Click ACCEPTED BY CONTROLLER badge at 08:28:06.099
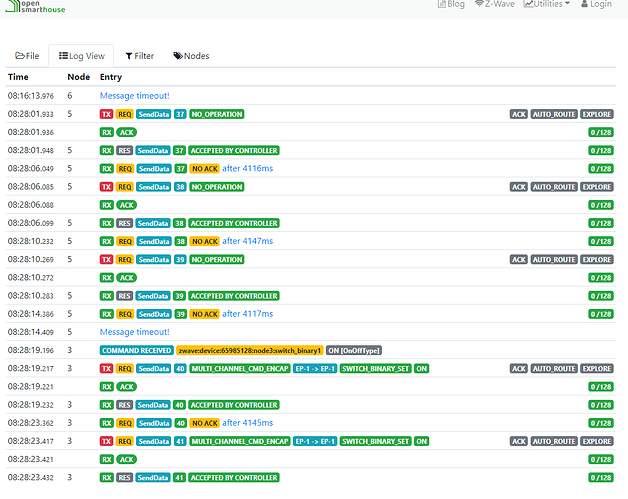The image size is (628, 499). (234, 223)
